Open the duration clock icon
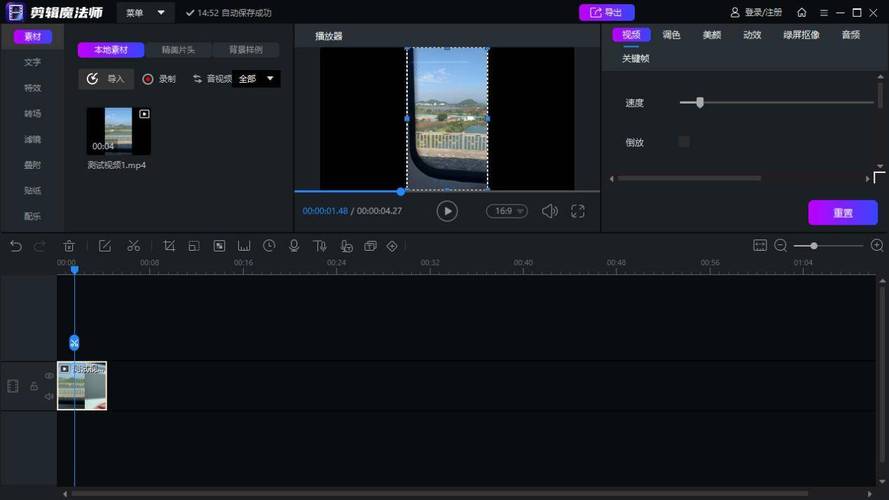The height and width of the screenshot is (500, 889). 269,246
